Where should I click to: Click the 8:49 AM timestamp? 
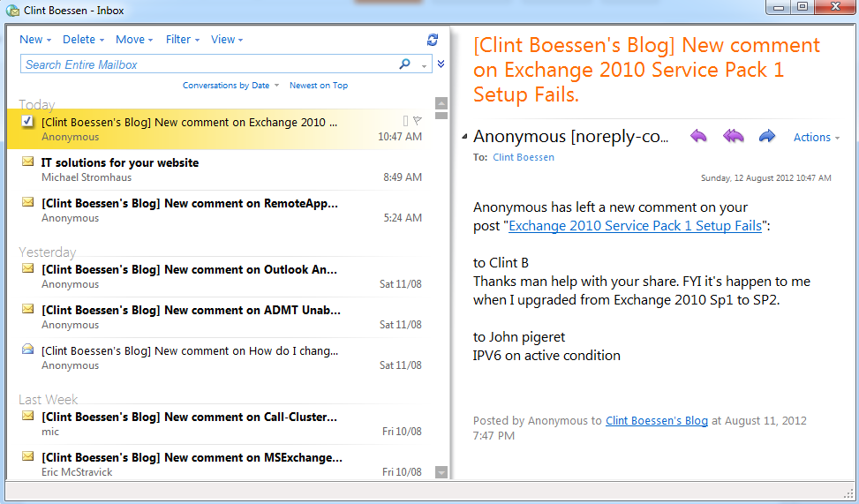(x=403, y=177)
